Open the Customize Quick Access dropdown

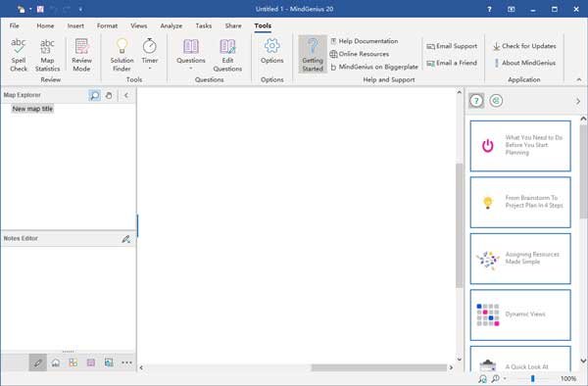pos(80,9)
